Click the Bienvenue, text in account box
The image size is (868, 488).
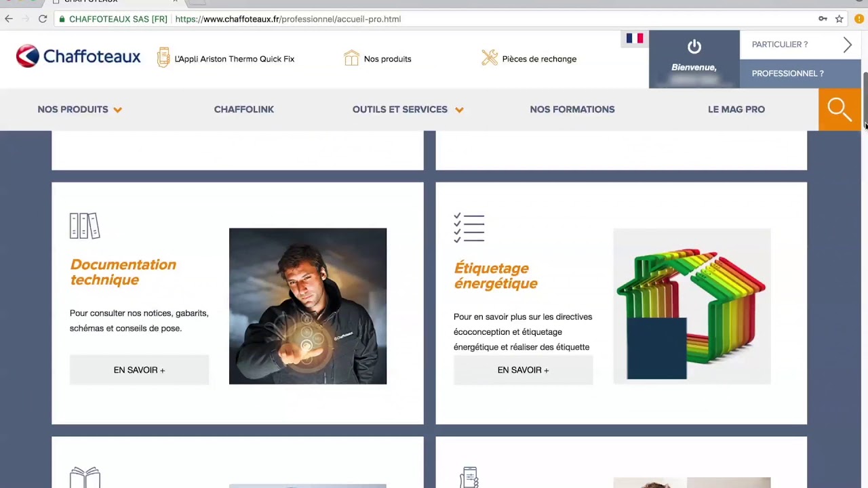coord(694,67)
